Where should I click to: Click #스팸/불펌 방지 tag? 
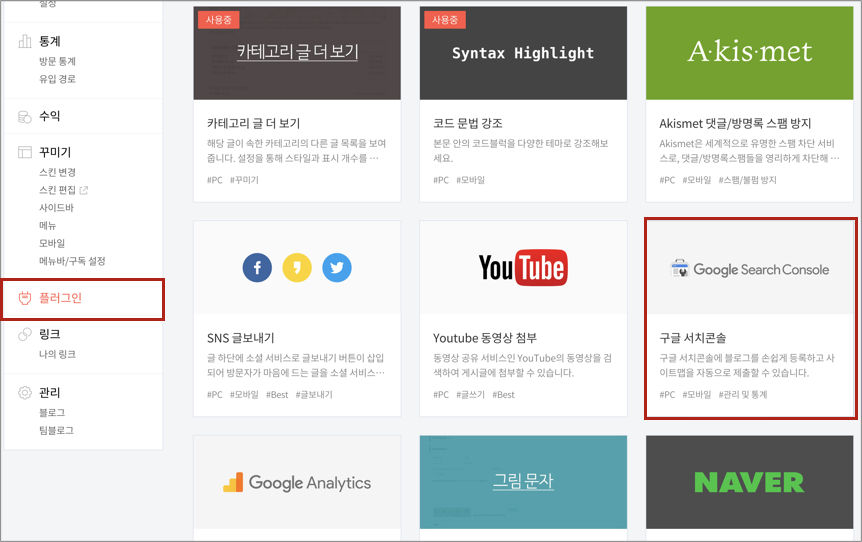(x=748, y=180)
